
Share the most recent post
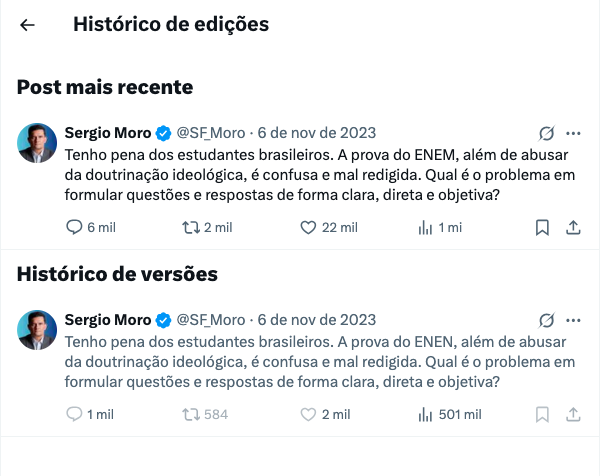[573, 227]
